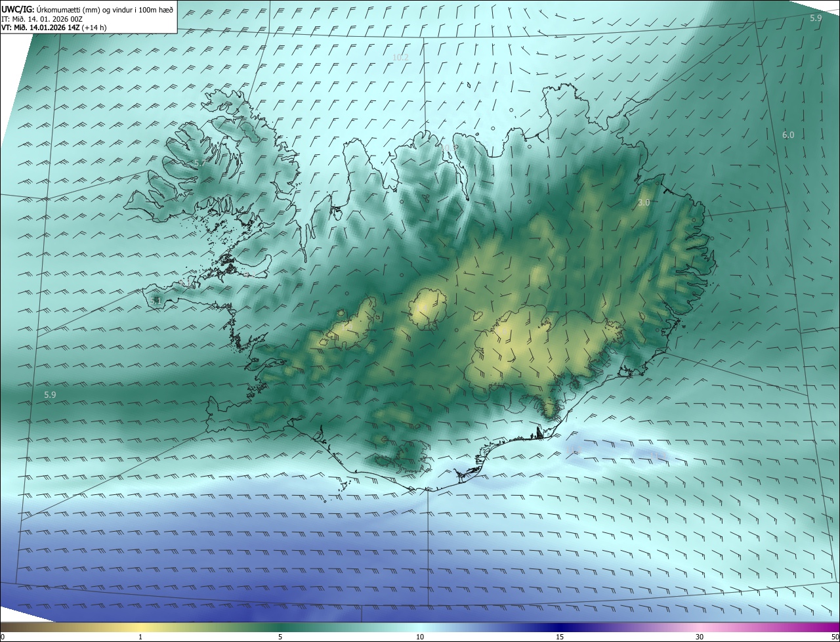Click the '0' tick on the color scale
This screenshot has height=642, width=840.
point(3,637)
